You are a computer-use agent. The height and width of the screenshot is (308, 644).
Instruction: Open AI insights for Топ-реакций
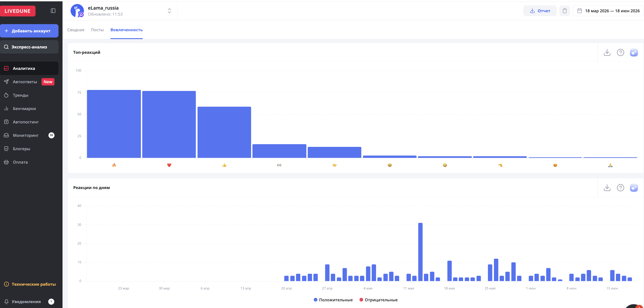(x=634, y=52)
